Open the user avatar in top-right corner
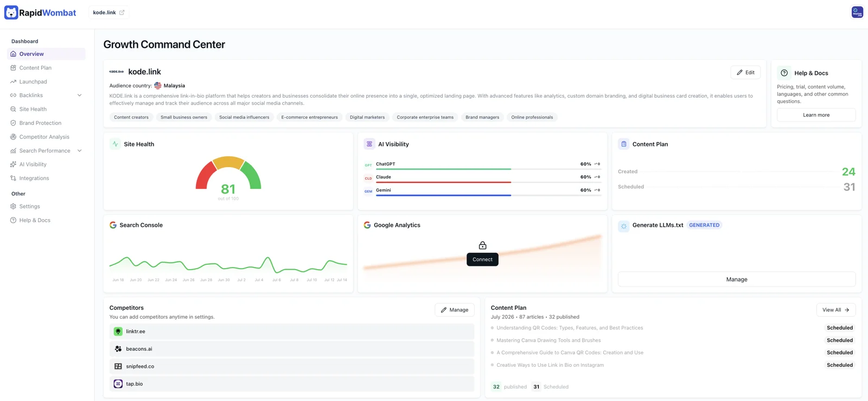Image resolution: width=868 pixels, height=401 pixels. coord(857,12)
